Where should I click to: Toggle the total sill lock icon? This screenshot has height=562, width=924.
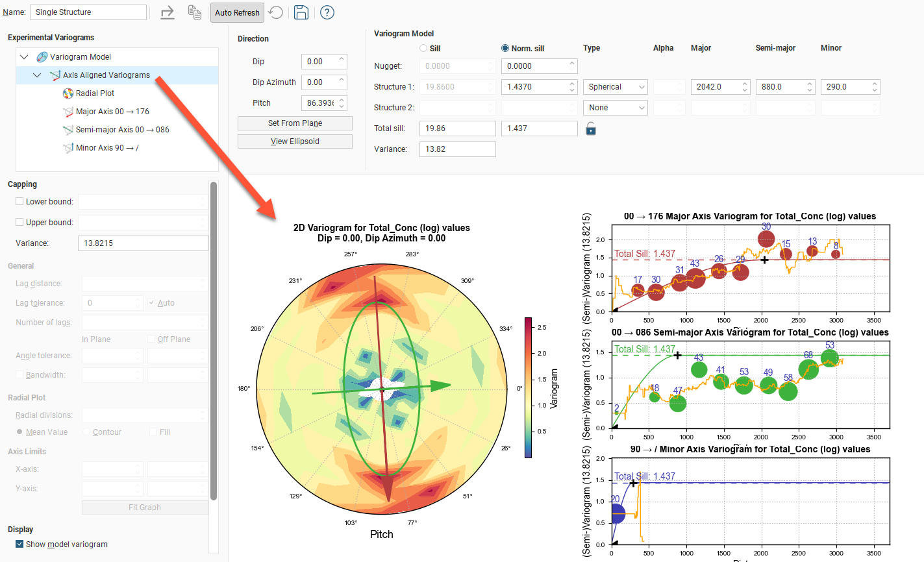pos(590,128)
